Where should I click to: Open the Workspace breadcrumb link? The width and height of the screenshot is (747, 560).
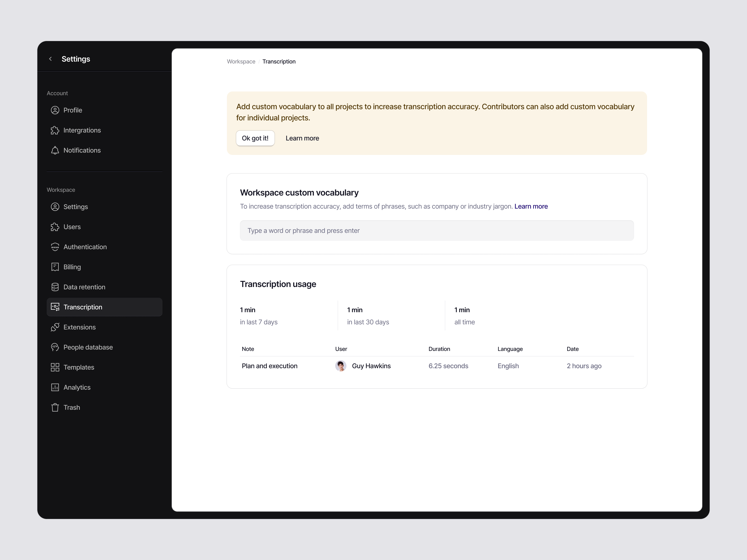click(x=241, y=61)
